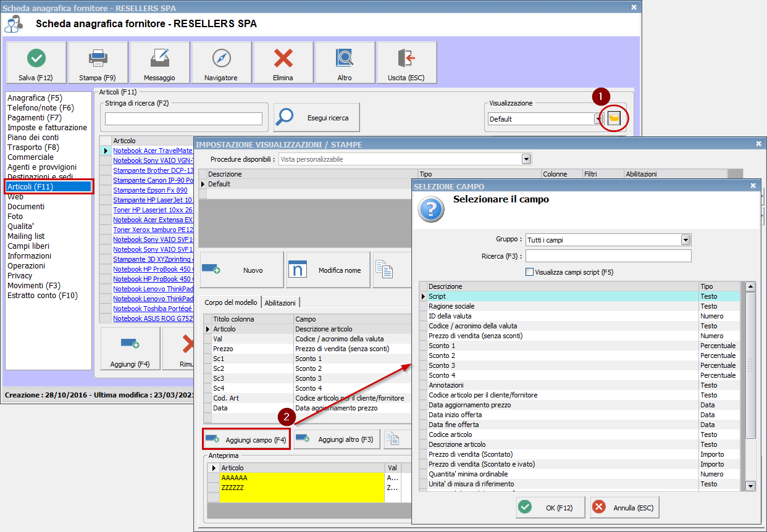767x532 pixels.
Task: Select Articoli (F11) in the sidebar
Action: coord(49,186)
